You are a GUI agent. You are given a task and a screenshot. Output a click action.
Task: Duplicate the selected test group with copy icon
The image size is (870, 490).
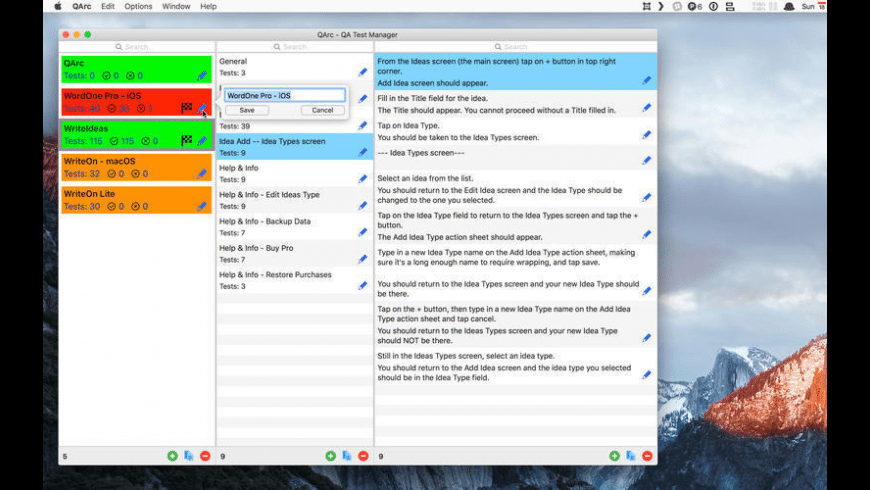[347, 456]
